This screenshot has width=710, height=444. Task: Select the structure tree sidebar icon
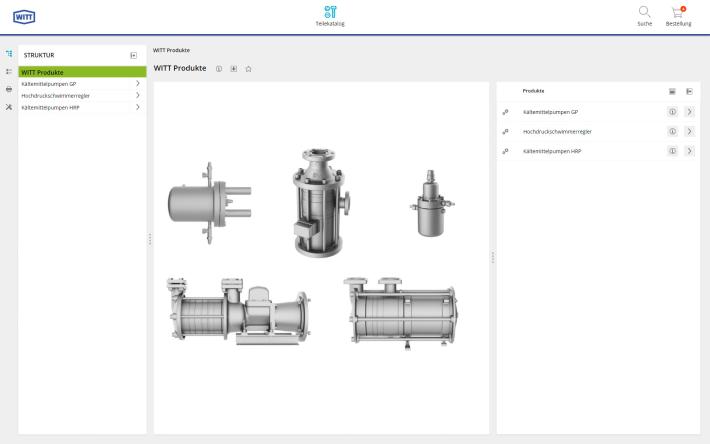coord(9,53)
